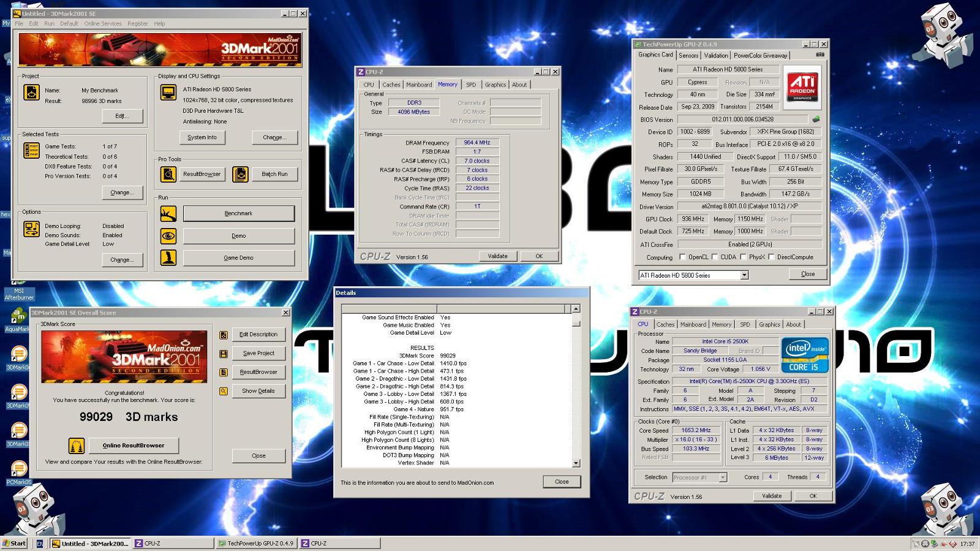Click the Online ResultBrowser button
980x551 pixels.
point(134,446)
